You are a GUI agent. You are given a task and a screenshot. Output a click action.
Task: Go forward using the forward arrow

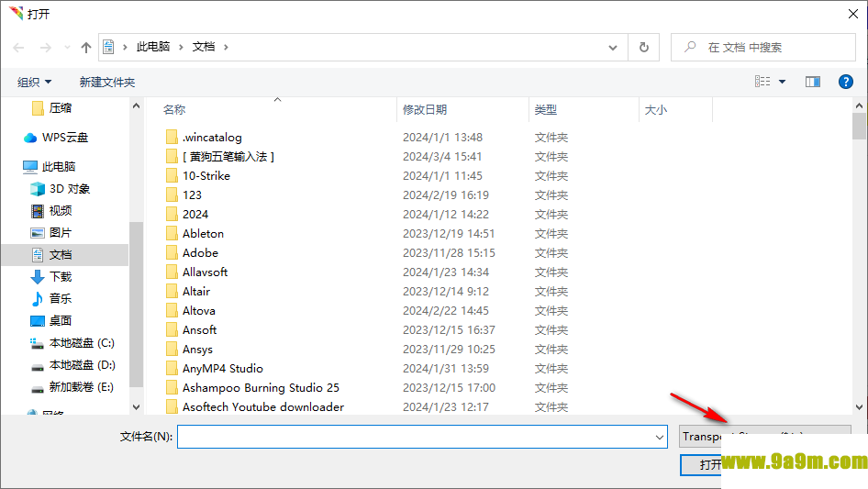click(x=45, y=48)
